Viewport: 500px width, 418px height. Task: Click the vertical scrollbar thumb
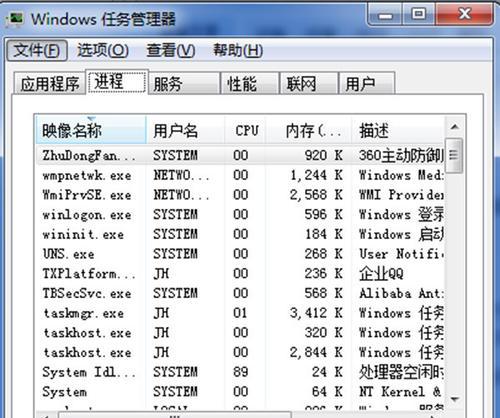(455, 155)
